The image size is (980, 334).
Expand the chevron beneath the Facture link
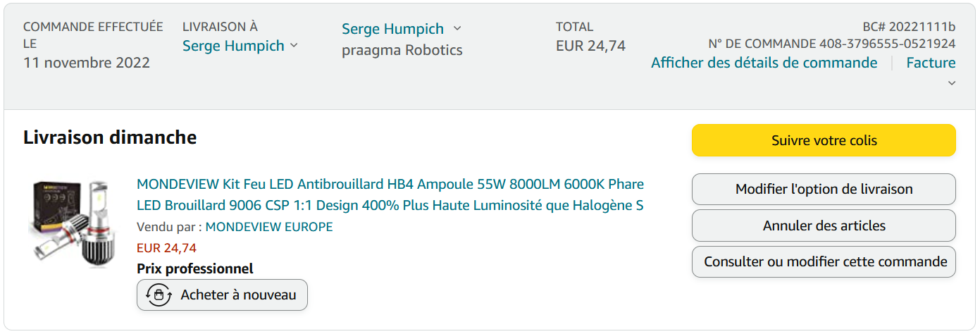click(x=951, y=83)
